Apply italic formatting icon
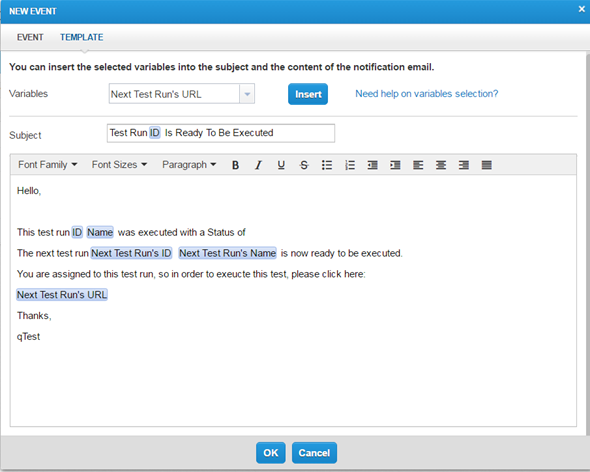Viewport: 590px width, 472px height. tap(258, 165)
